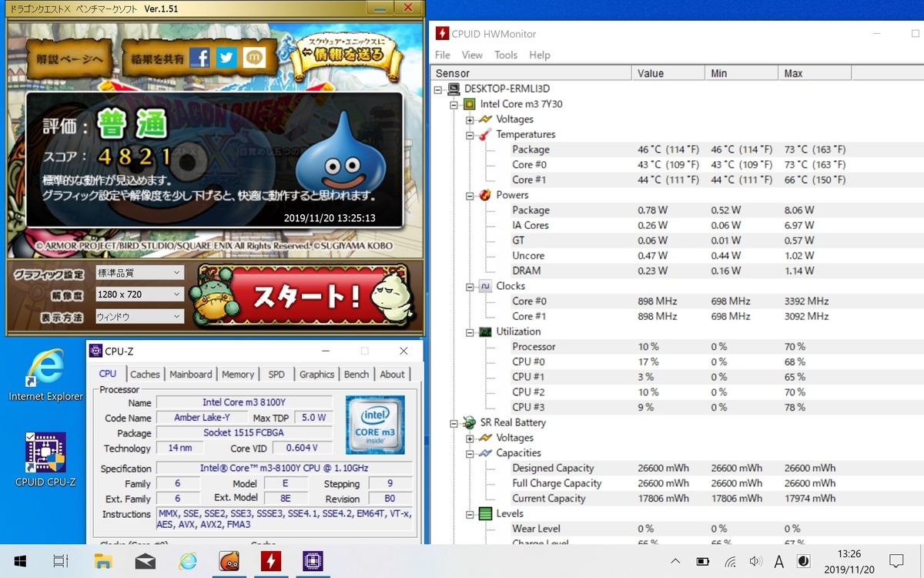
Task: Switch to the Bench tab in CPU-Z
Action: click(357, 375)
